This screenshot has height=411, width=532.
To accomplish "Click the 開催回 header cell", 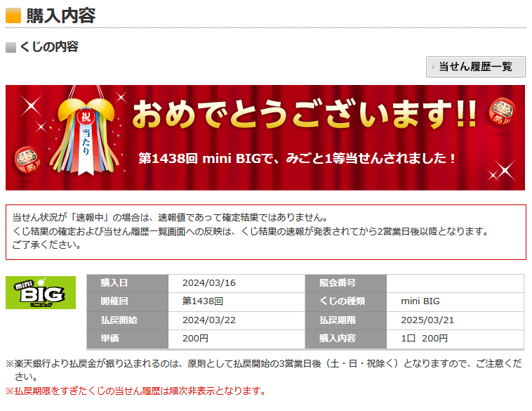I will pos(128,301).
